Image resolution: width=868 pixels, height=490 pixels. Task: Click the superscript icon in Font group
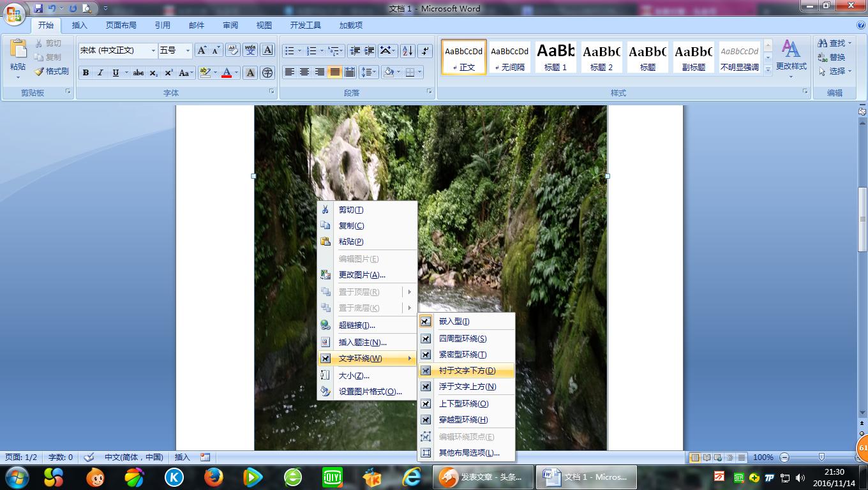[x=167, y=73]
